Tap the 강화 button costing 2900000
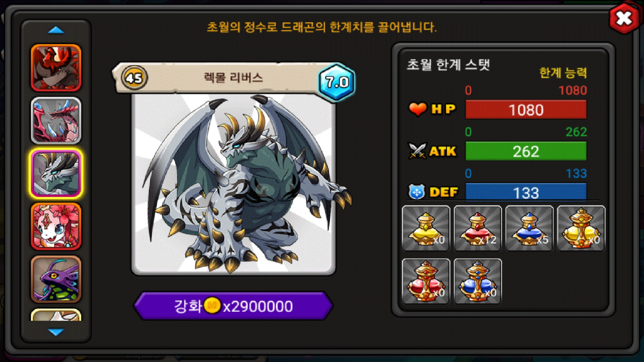Screen dimensions: 644x362 pyautogui.click(x=233, y=306)
